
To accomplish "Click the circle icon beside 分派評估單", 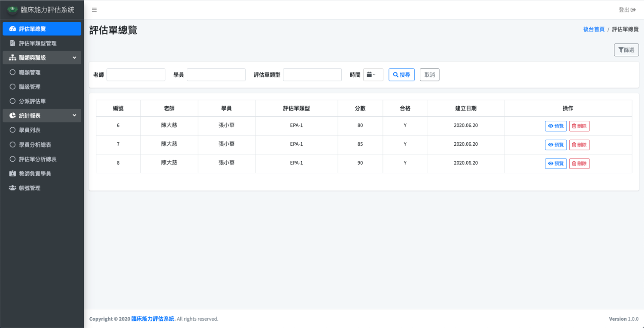I will click(x=12, y=101).
